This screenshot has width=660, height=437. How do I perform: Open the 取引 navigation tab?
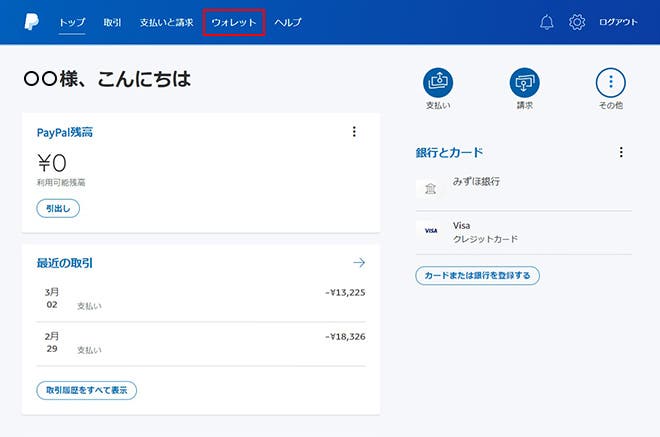click(x=113, y=22)
